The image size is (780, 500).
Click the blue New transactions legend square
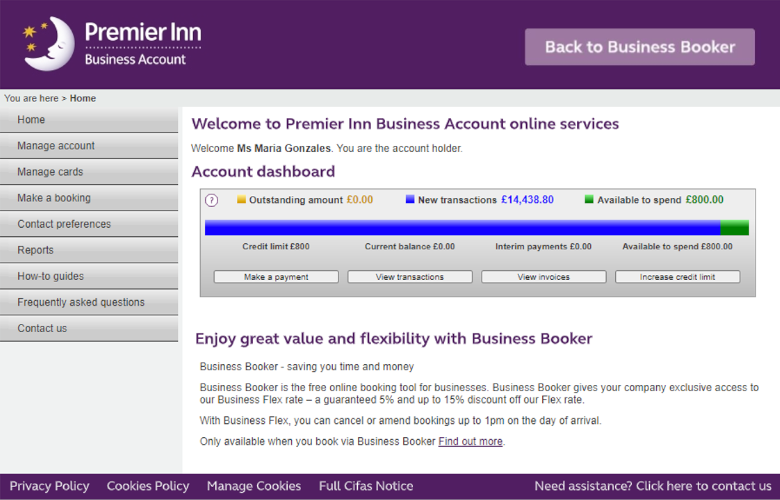click(x=410, y=200)
